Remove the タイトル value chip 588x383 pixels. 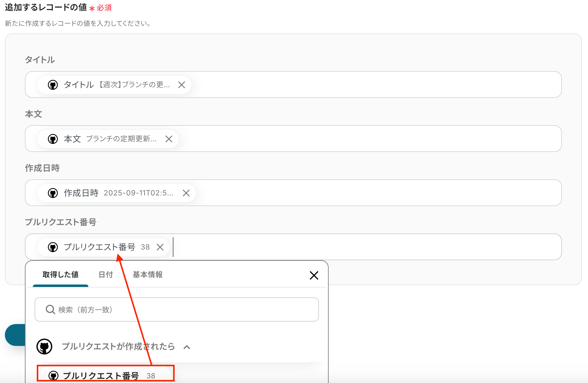point(182,85)
